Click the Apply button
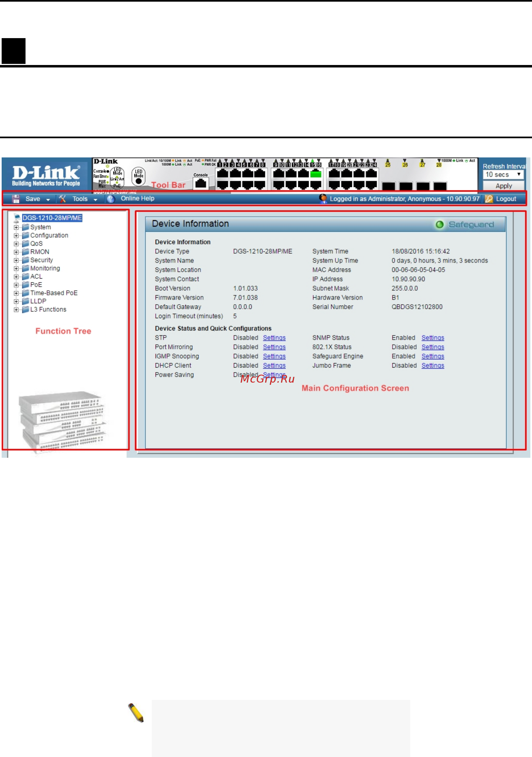532x757 pixels. click(504, 186)
